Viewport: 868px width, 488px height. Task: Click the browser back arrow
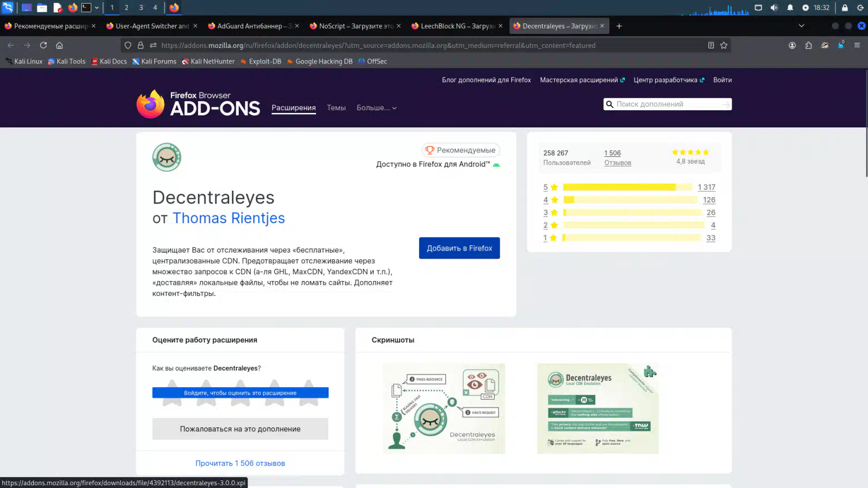tap(11, 45)
